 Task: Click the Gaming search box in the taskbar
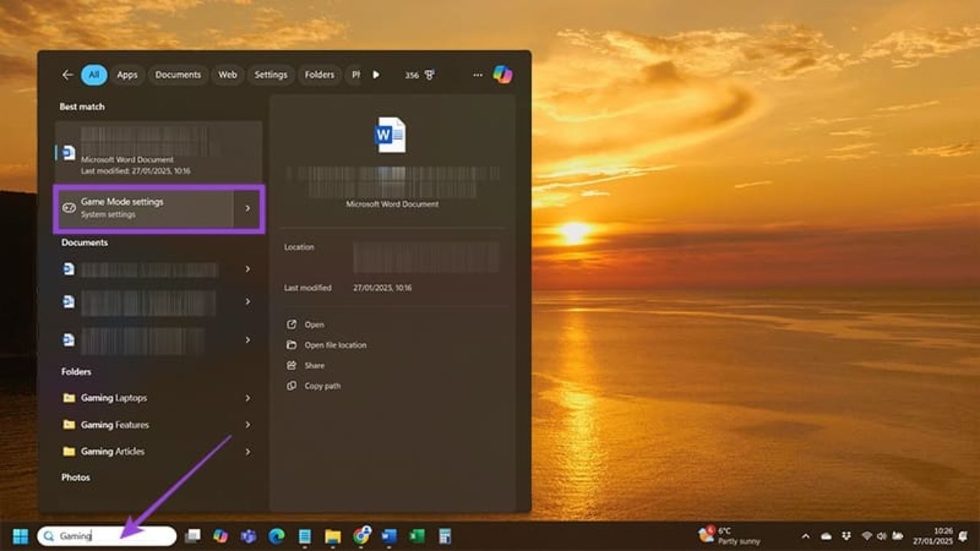point(107,536)
